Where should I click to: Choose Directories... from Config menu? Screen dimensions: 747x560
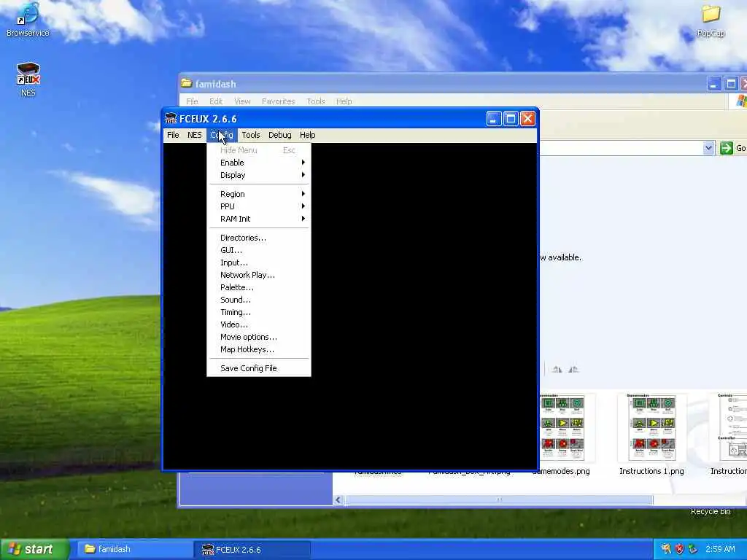pos(259,238)
